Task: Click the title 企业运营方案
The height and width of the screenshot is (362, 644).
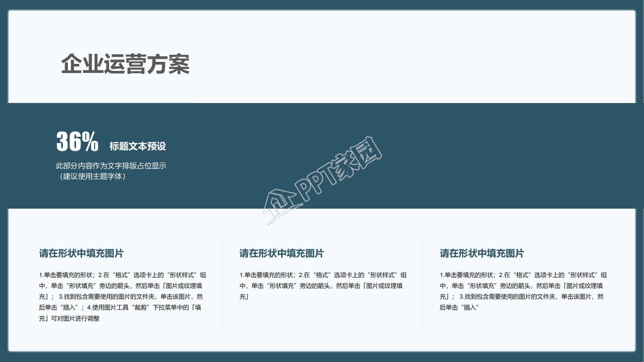Action: (125, 64)
